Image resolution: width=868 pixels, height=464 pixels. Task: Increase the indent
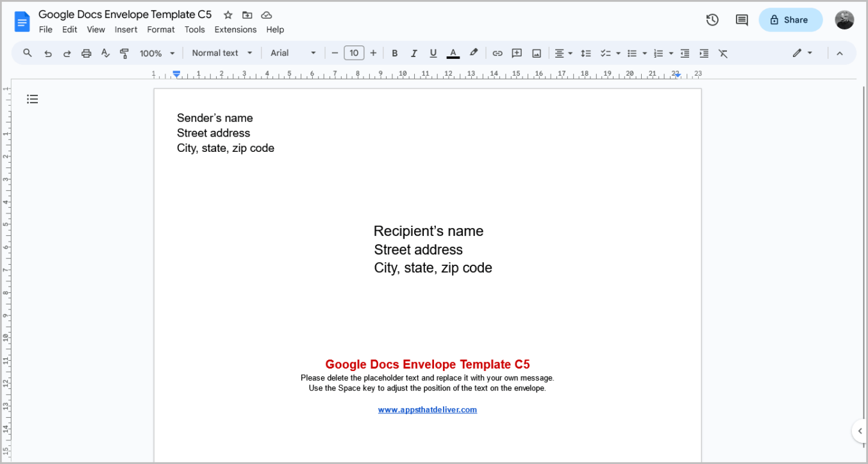tap(704, 53)
